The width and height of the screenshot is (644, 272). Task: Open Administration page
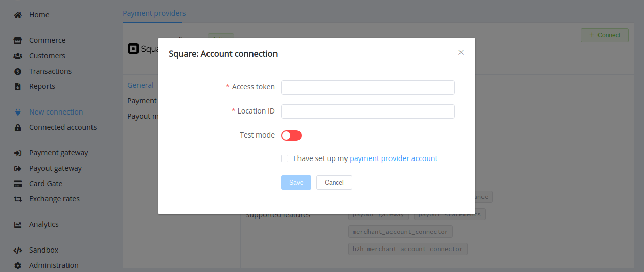pos(54,265)
